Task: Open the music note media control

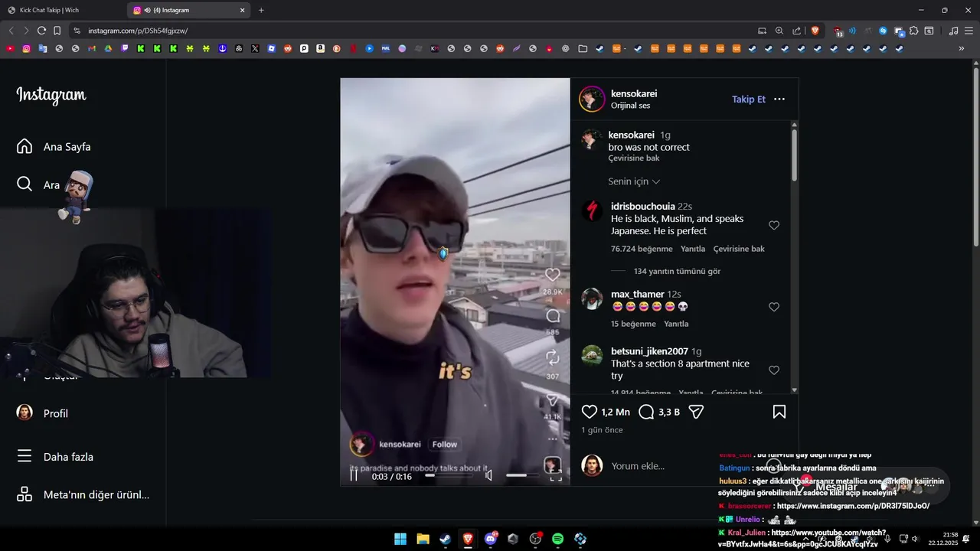Action: (953, 31)
